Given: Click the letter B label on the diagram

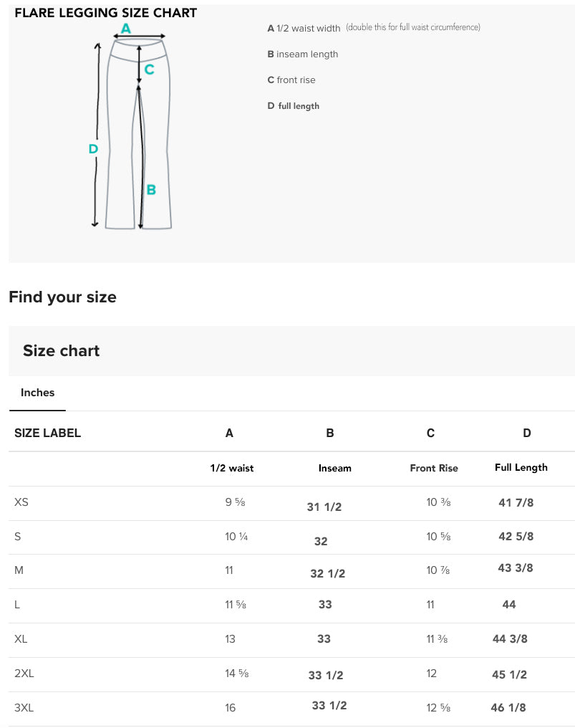Looking at the screenshot, I should click(150, 190).
